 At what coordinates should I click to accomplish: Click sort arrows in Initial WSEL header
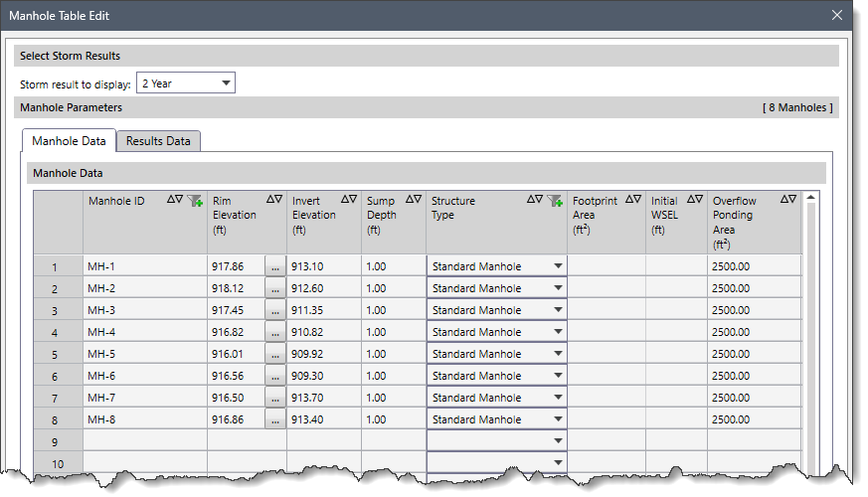(x=694, y=200)
